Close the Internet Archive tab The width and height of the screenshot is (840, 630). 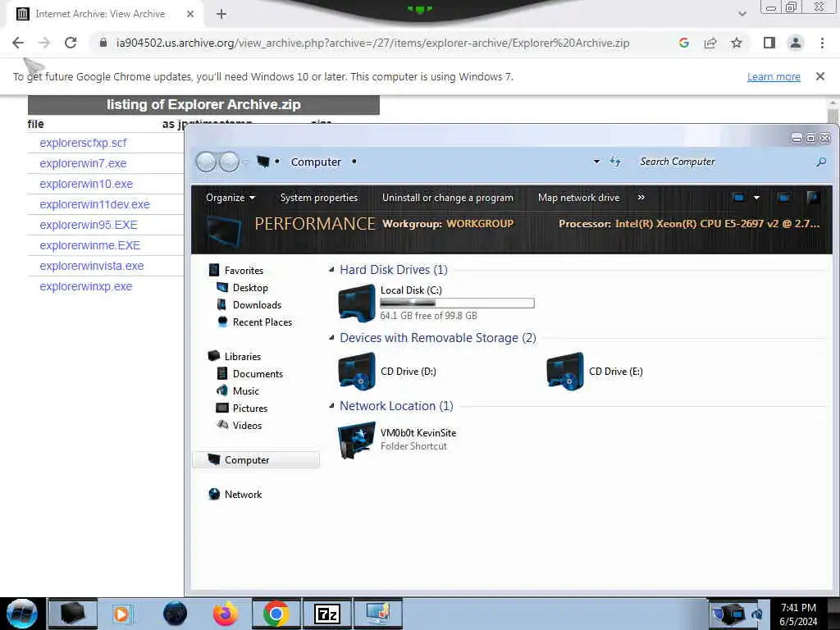click(190, 14)
